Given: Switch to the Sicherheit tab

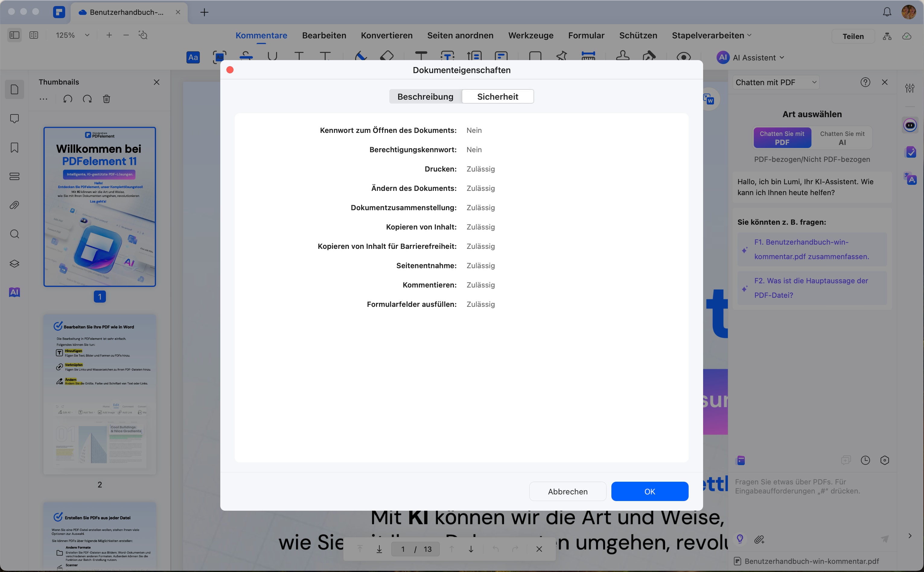Looking at the screenshot, I should point(497,96).
